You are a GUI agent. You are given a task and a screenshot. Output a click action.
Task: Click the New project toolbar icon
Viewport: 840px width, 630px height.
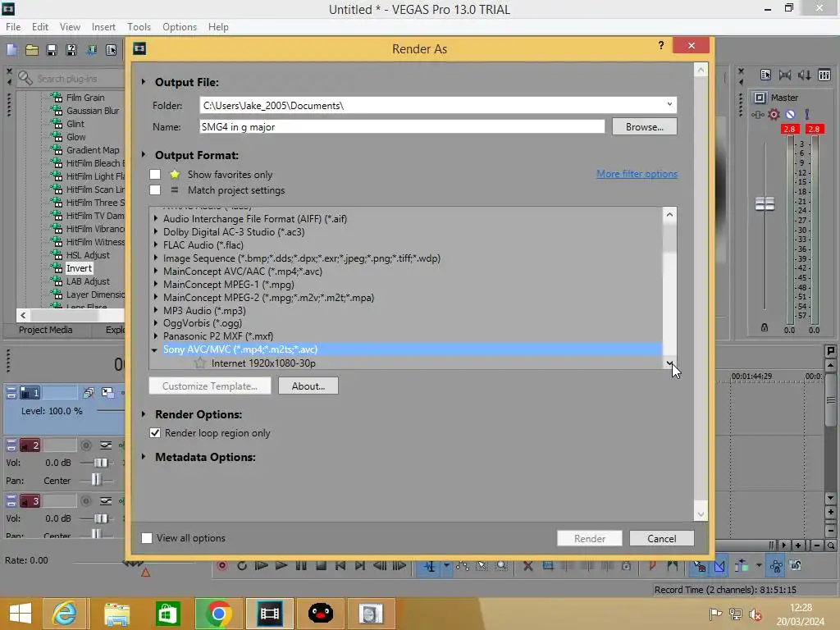(x=11, y=50)
